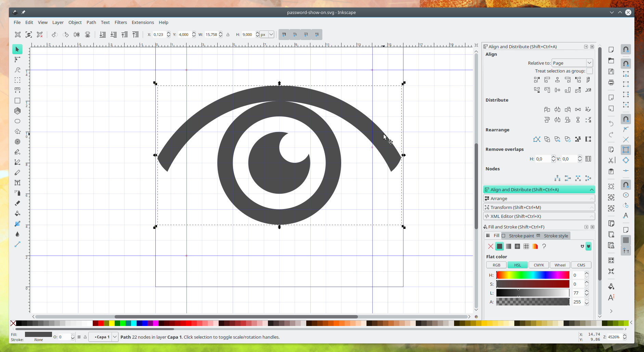
Task: Enable Treat selection as group checkbox
Action: [x=590, y=71]
